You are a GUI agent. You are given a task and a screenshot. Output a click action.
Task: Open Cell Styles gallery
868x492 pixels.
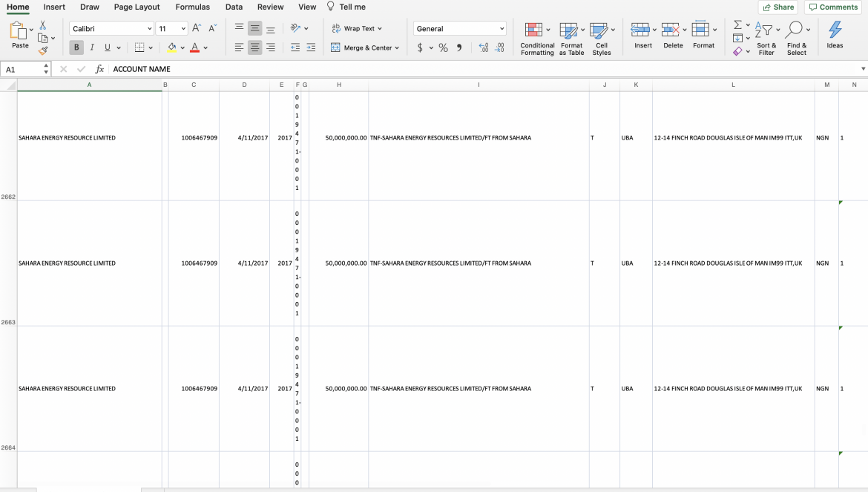click(602, 39)
